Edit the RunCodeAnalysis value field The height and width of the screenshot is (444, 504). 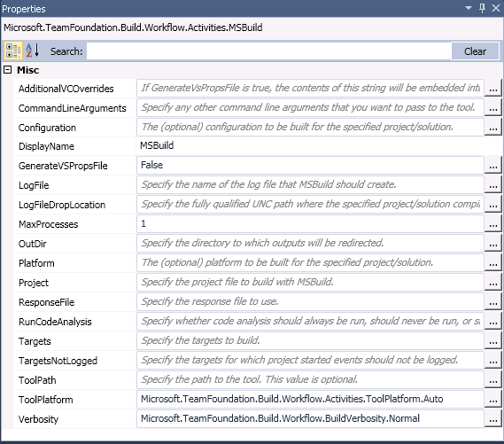click(310, 321)
